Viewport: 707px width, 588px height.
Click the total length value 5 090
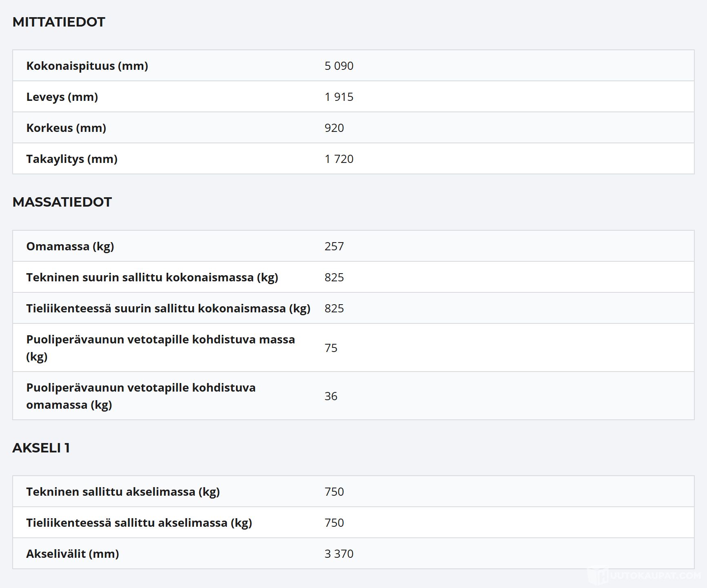click(x=339, y=66)
